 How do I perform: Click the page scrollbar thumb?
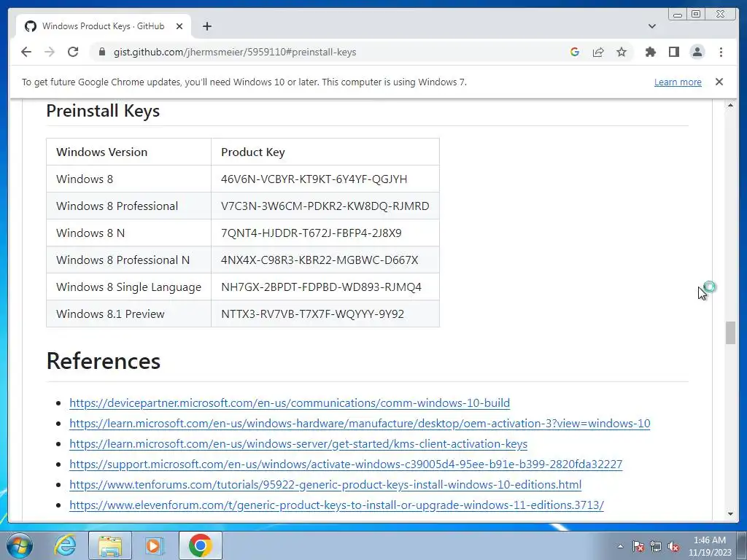[x=730, y=332]
